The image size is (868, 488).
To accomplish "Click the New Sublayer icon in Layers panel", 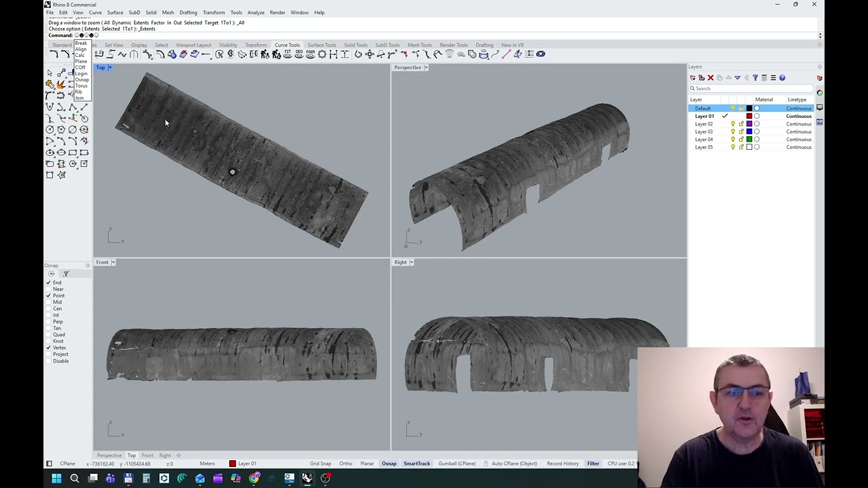I will (701, 78).
